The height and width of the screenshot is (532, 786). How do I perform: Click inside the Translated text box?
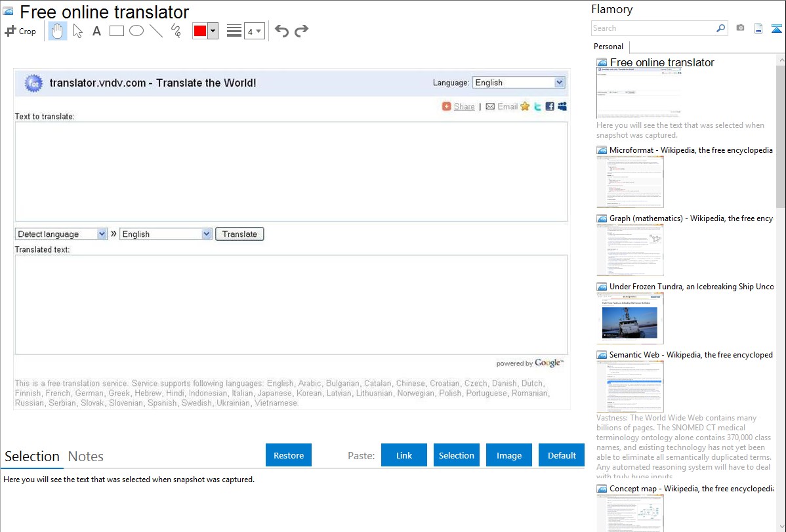(x=291, y=305)
